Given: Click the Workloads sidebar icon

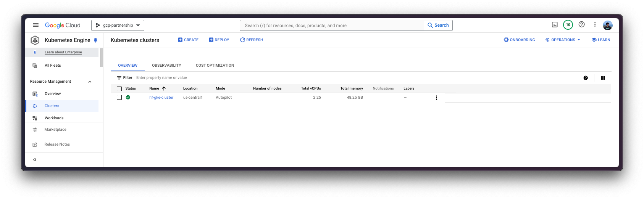Looking at the screenshot, I should (x=35, y=118).
